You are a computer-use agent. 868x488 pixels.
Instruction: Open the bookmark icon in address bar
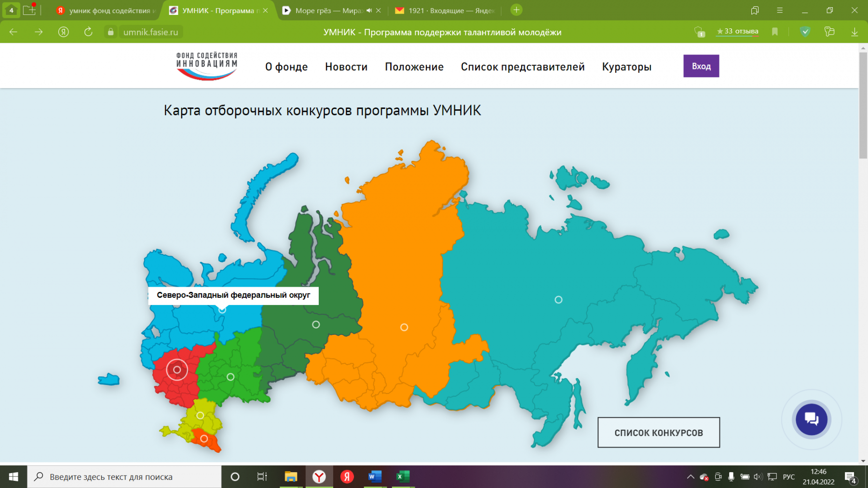pos(775,32)
